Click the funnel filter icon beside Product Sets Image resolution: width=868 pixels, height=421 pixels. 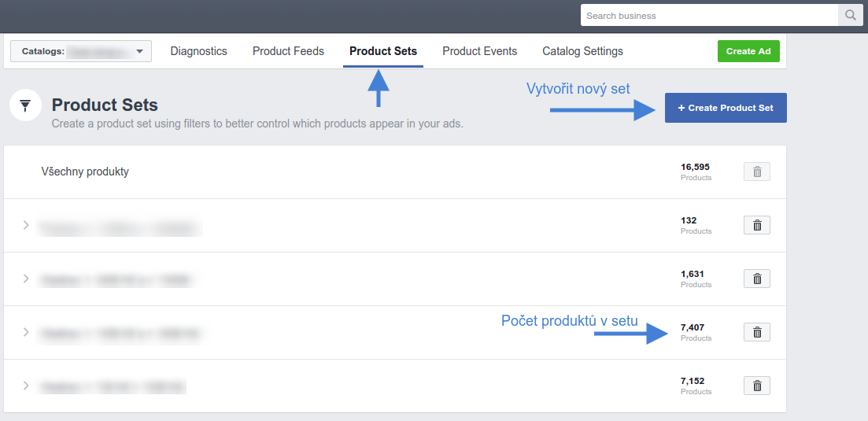(25, 105)
